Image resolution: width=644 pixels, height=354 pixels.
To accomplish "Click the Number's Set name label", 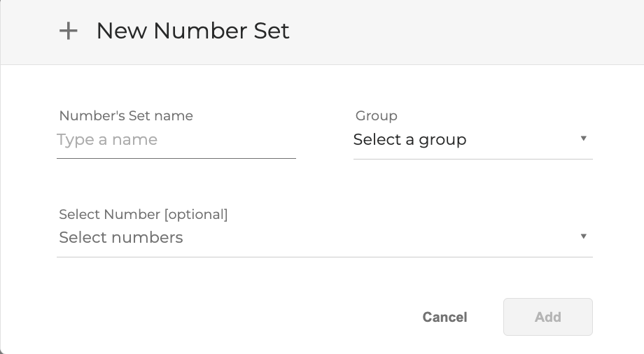I will point(126,116).
